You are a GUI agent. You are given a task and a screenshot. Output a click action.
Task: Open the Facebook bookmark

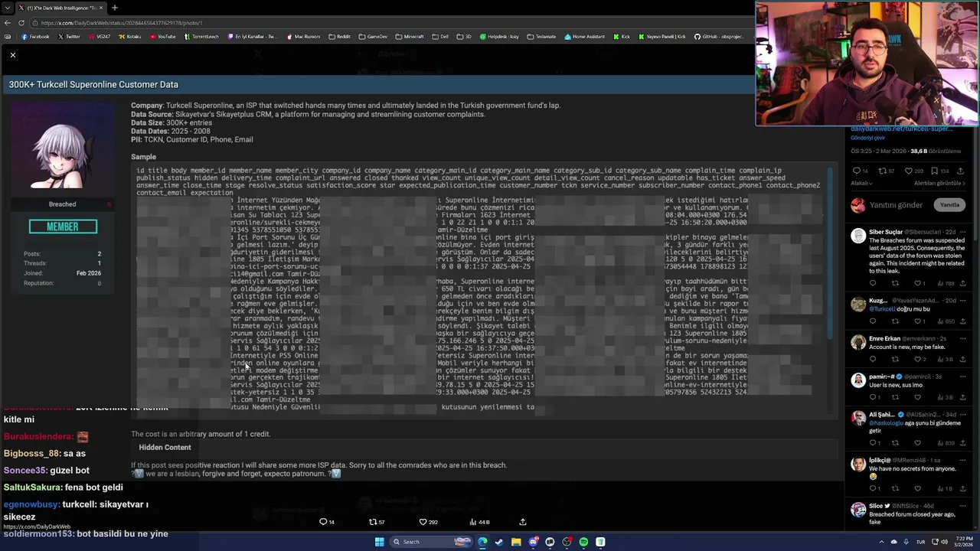point(35,37)
